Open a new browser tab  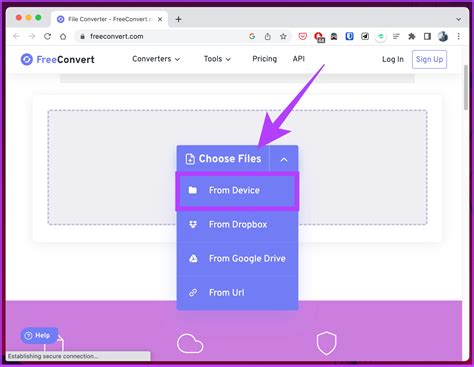pos(178,19)
